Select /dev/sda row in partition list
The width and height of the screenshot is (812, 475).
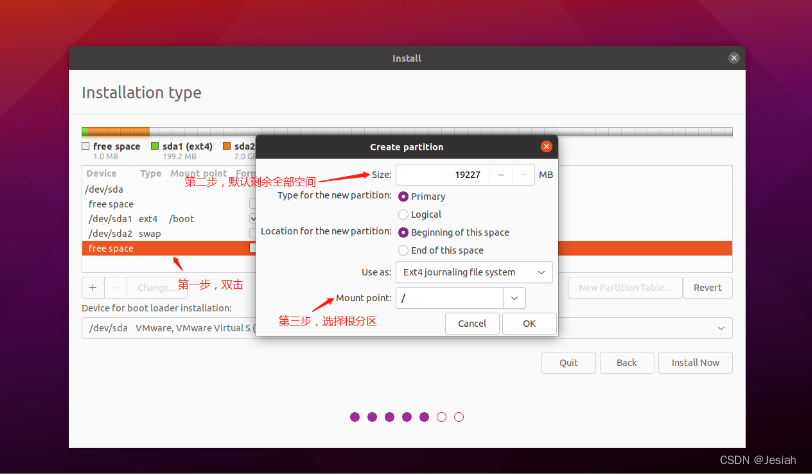169,190
